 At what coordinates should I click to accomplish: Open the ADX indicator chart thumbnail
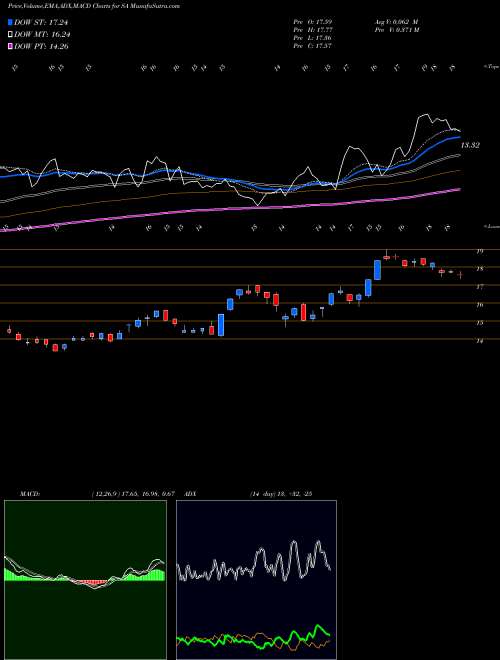(x=256, y=580)
